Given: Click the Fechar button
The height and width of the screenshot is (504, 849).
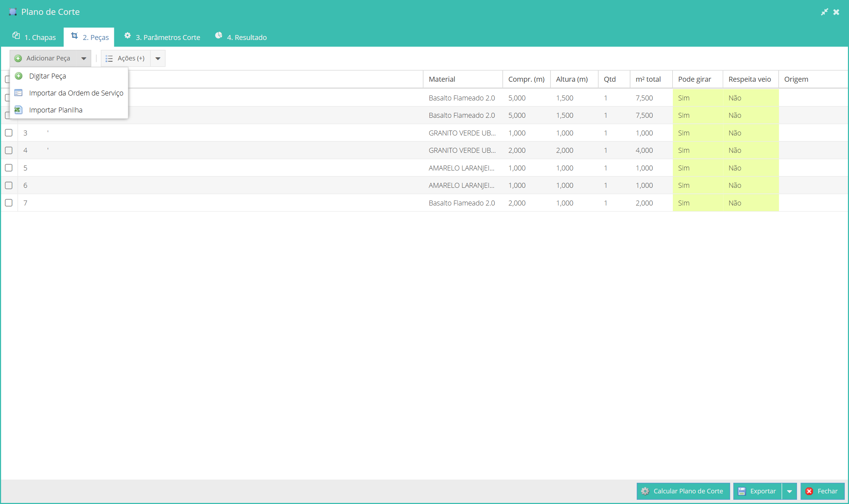Looking at the screenshot, I should 822,491.
